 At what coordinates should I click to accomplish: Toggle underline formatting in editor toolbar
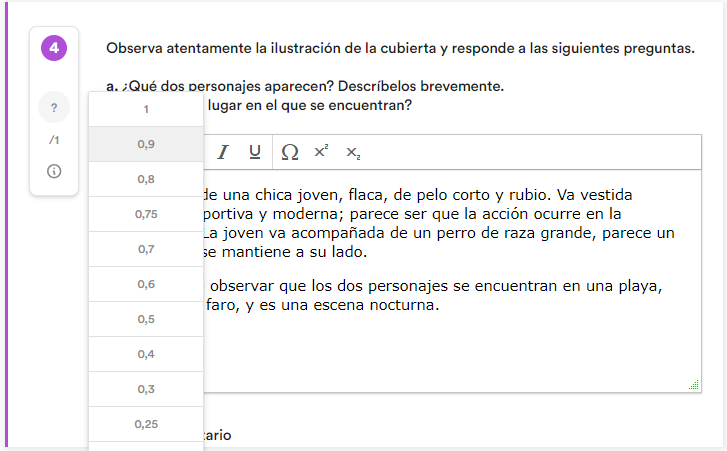pyautogui.click(x=255, y=152)
